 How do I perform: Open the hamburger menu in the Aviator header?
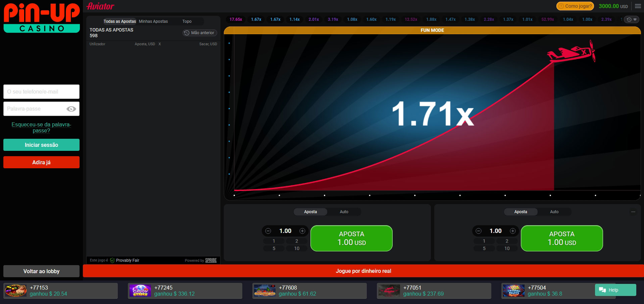point(638,6)
